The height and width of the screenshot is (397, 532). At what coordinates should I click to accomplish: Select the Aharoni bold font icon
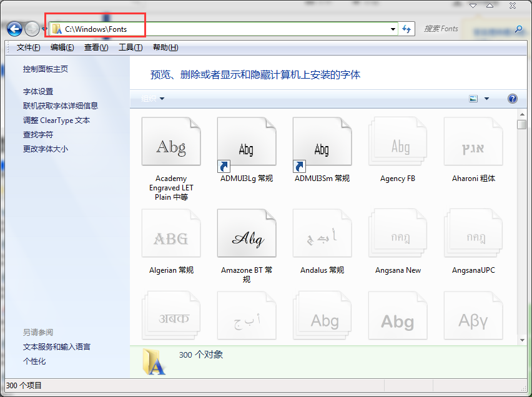pos(473,142)
